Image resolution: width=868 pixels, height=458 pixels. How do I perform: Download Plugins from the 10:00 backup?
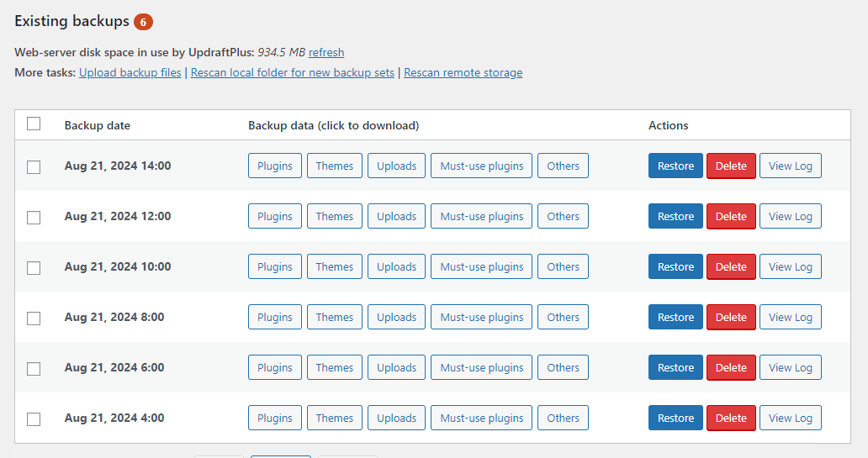click(274, 266)
